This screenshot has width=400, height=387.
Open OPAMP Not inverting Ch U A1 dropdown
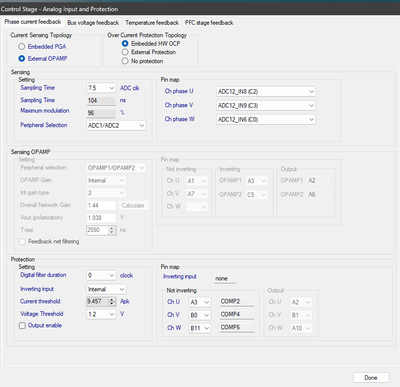[x=197, y=181]
